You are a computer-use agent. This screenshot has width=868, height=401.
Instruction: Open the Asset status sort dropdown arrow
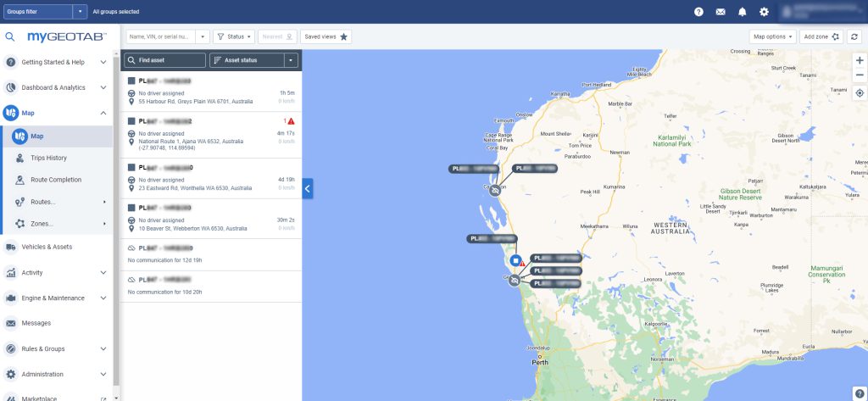(x=292, y=60)
